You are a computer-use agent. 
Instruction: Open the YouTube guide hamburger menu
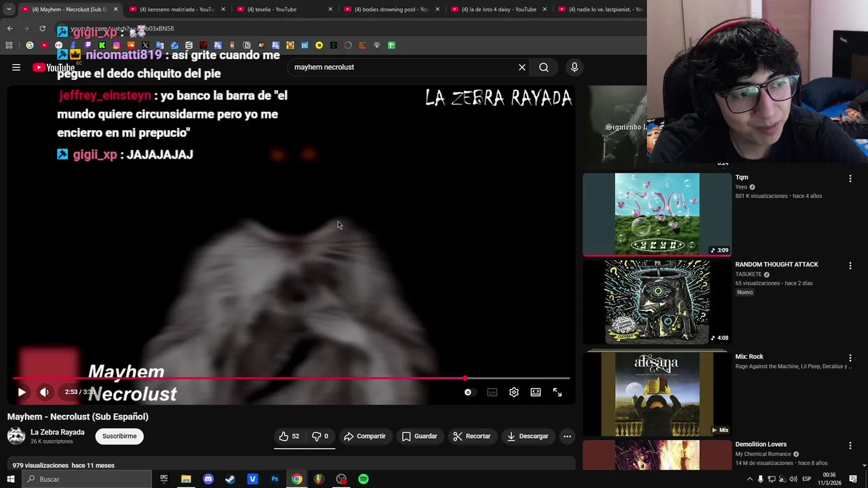[x=16, y=67]
